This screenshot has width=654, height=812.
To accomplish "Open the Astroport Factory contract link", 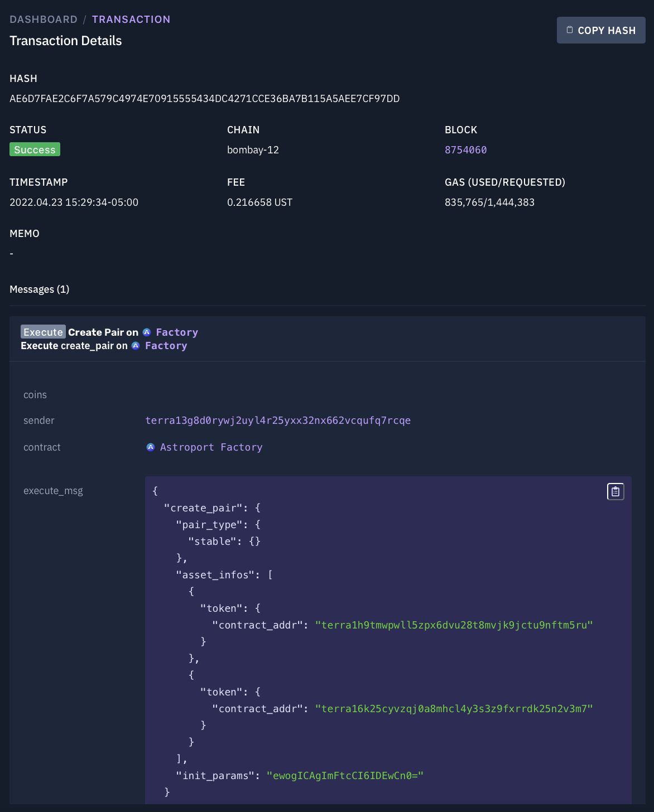I will click(x=211, y=447).
